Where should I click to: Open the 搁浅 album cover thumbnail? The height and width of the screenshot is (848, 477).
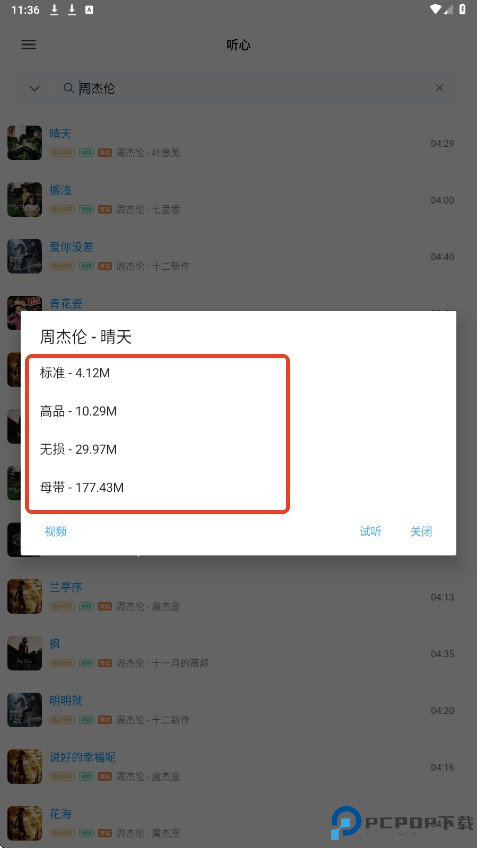(24, 200)
